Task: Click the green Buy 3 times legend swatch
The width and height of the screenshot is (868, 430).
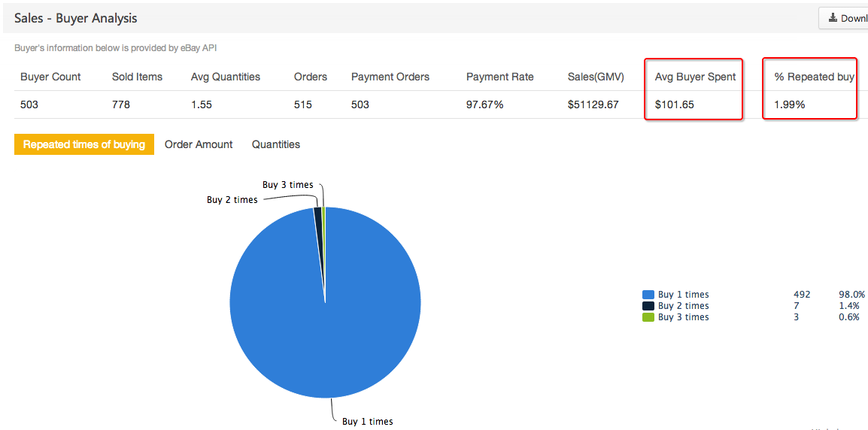Action: pos(648,318)
